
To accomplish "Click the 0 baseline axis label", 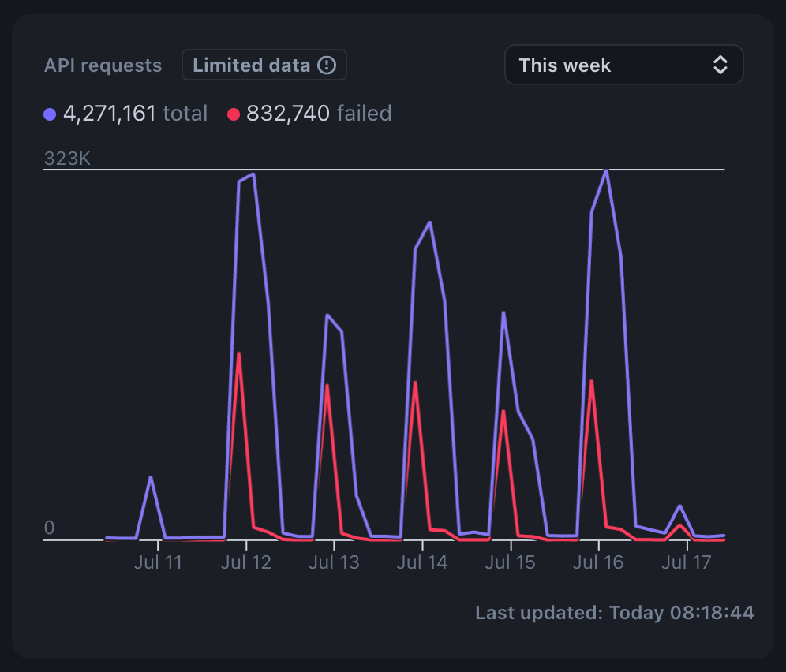I will (49, 528).
